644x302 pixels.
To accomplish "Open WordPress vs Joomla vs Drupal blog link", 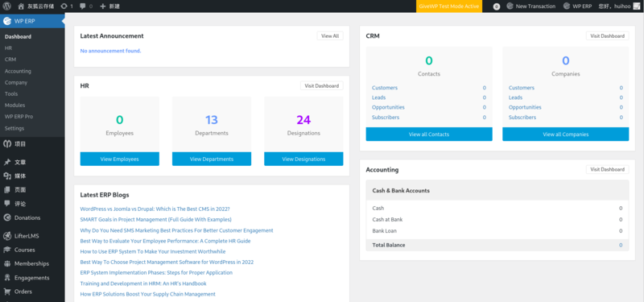I will pyautogui.click(x=155, y=209).
